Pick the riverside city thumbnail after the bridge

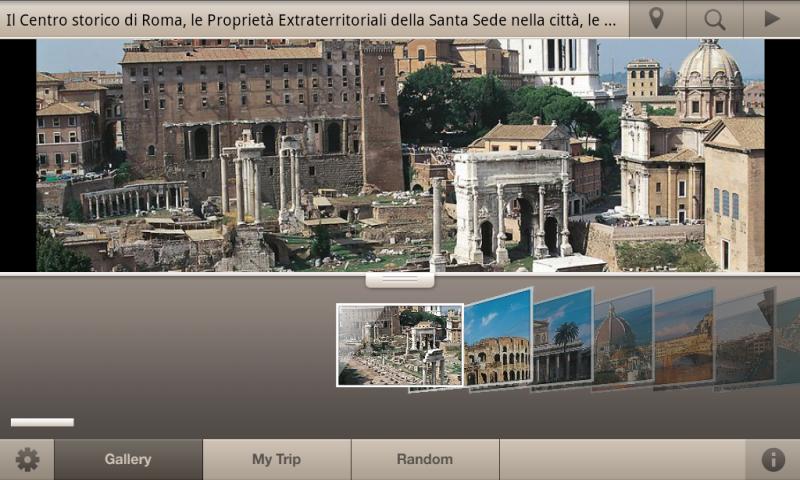coord(744,340)
